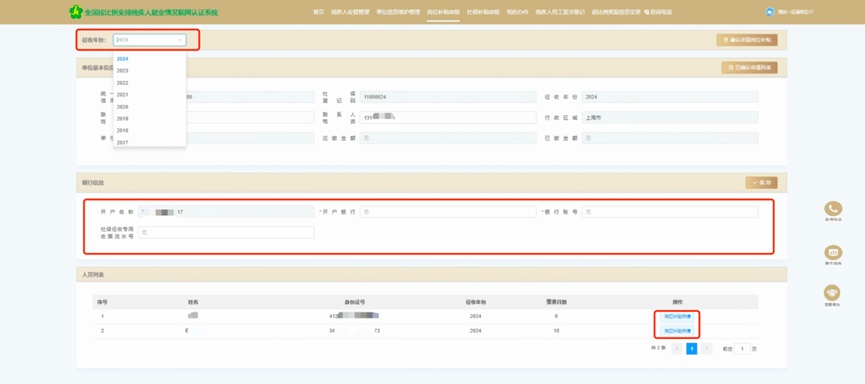Click the 银行账号 input field
Image resolution: width=865 pixels, height=384 pixels.
pyautogui.click(x=670, y=212)
